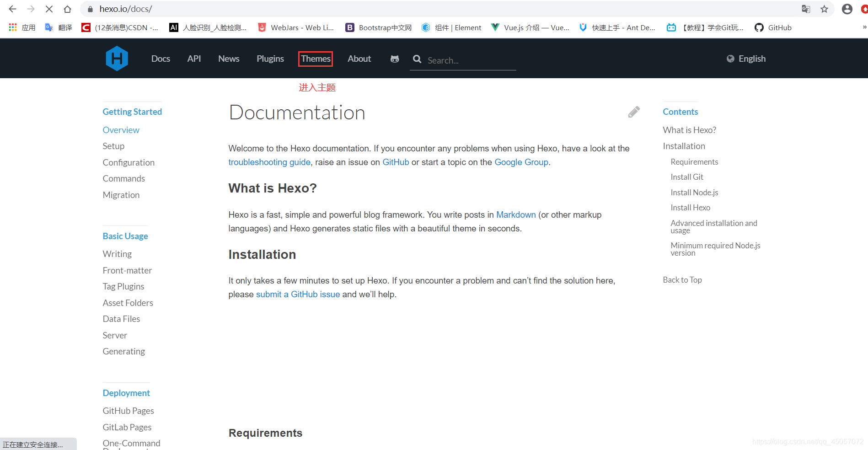Viewport: 868px width, 450px height.
Task: Open Server in the sidebar
Action: 115,335
